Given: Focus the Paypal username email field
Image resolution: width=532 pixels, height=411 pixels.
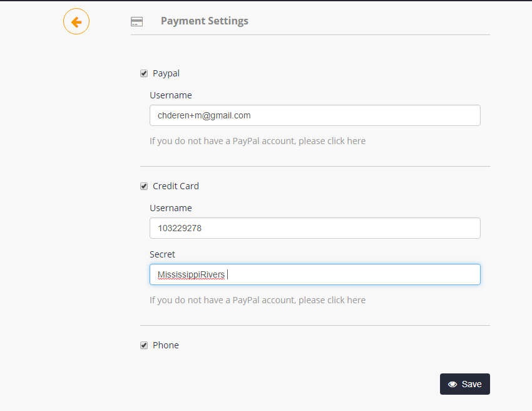Looking at the screenshot, I should (315, 115).
